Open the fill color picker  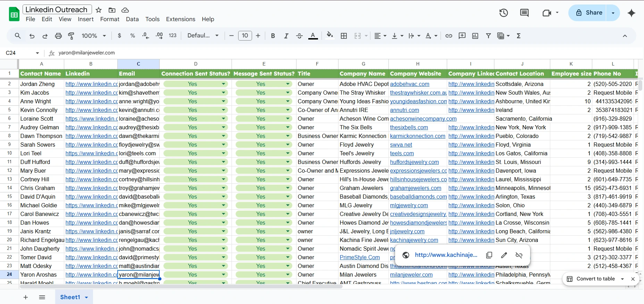(x=330, y=36)
